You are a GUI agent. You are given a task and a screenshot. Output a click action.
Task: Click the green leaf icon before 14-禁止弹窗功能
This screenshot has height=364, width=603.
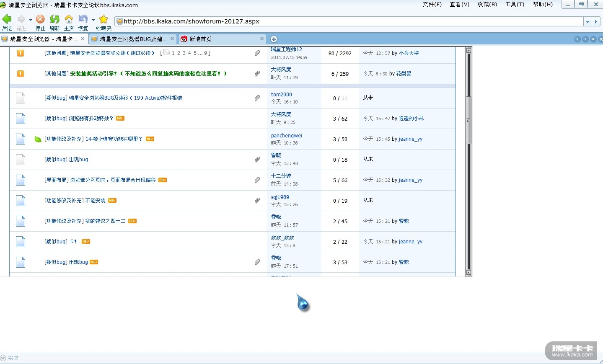point(38,139)
